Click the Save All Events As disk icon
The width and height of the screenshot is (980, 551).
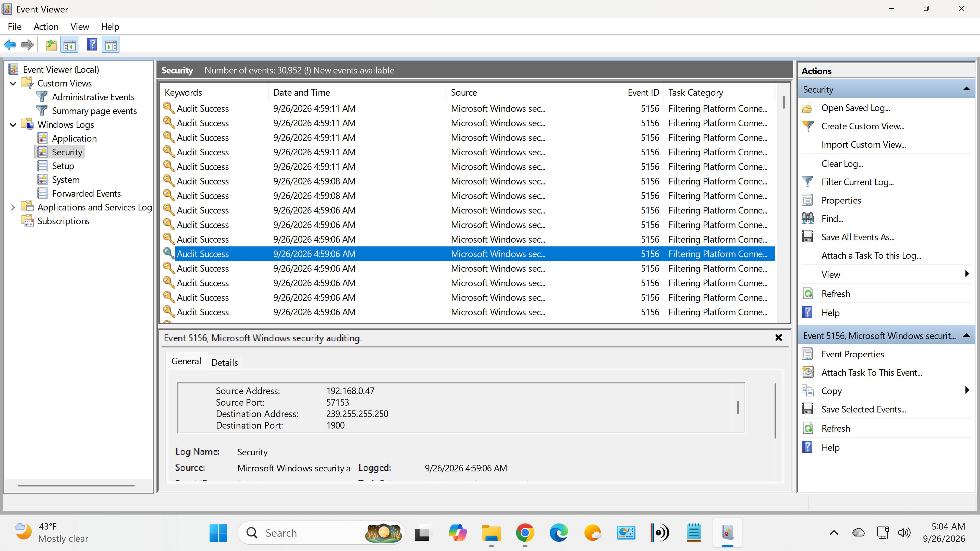pos(808,237)
